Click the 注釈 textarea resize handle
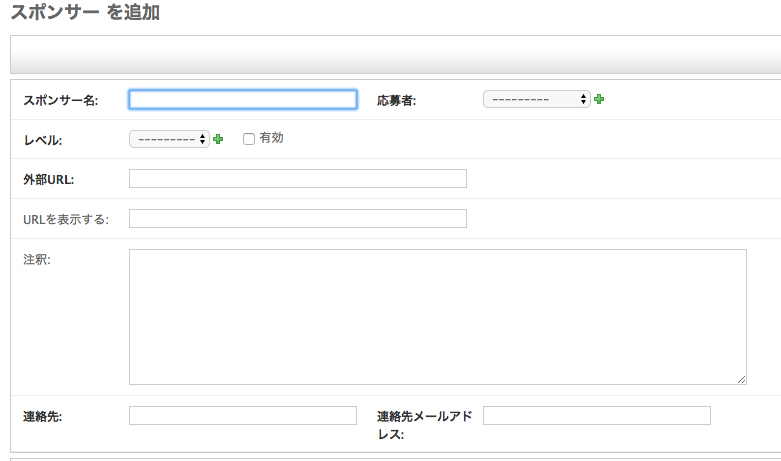Screen dimensions: 781x461 coord(742,380)
